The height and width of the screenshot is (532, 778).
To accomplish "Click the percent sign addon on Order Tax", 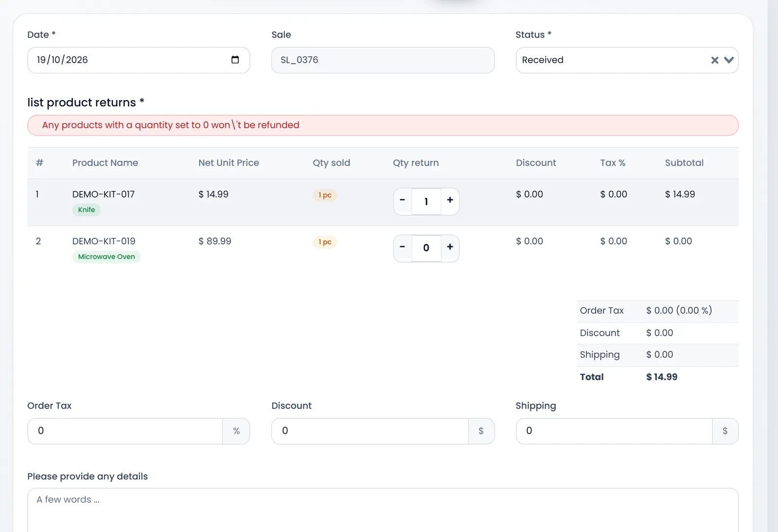I will pos(236,431).
